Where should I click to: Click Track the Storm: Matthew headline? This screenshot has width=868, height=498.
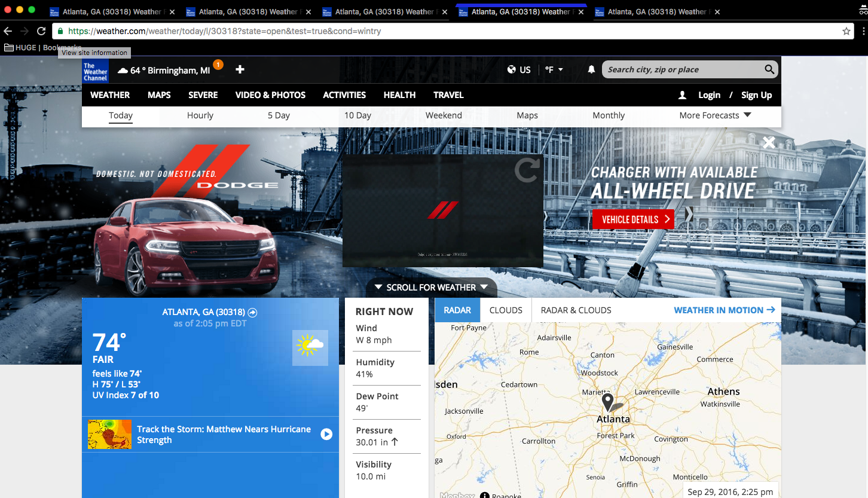224,435
